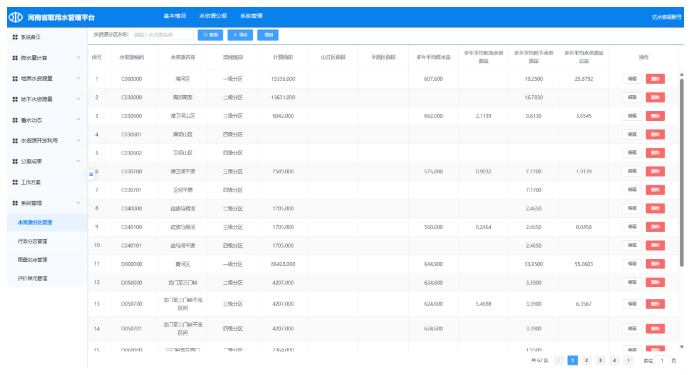693x375 pixels.
Task: Click the previous page arrow in pagination
Action: pyautogui.click(x=559, y=360)
